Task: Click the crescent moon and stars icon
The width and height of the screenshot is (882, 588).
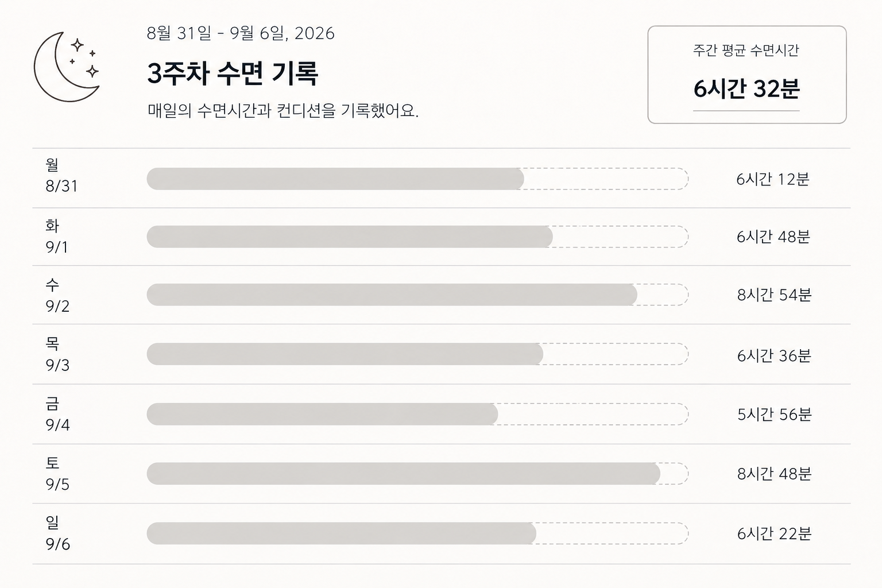Action: [x=67, y=67]
